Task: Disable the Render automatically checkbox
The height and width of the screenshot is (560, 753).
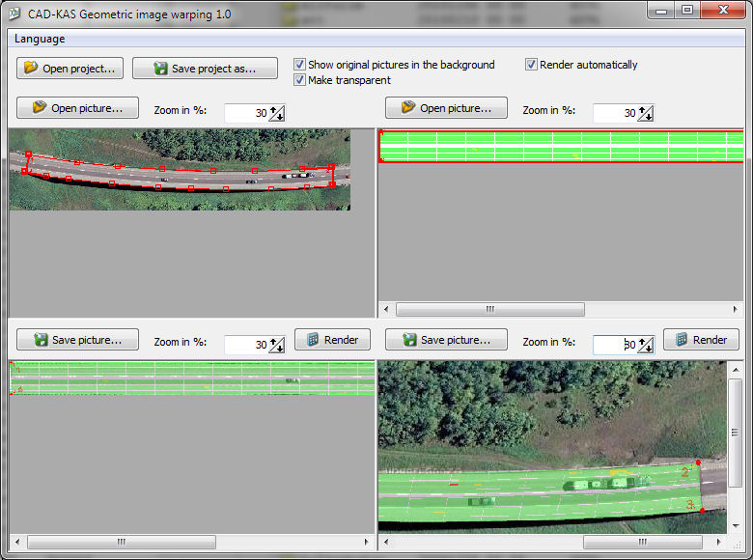Action: pyautogui.click(x=531, y=65)
